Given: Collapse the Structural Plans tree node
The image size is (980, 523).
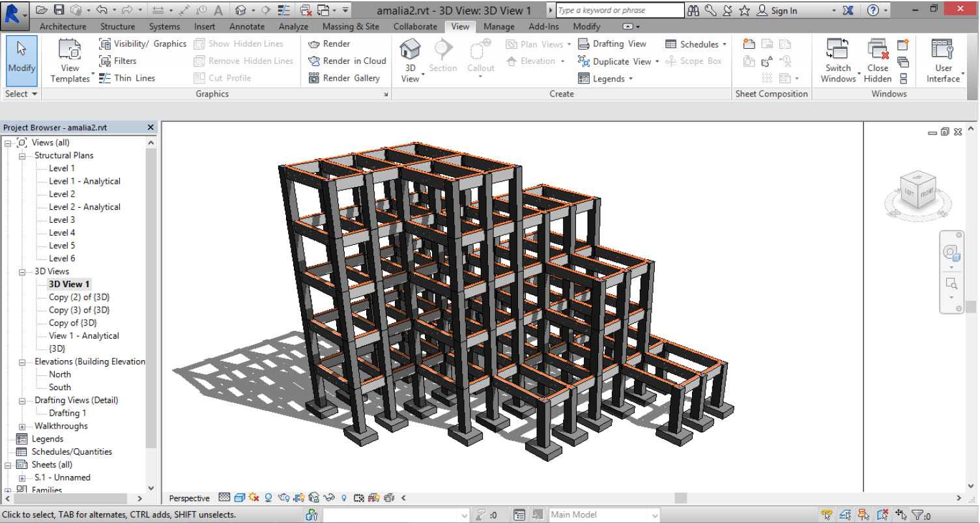Looking at the screenshot, I should 22,156.
